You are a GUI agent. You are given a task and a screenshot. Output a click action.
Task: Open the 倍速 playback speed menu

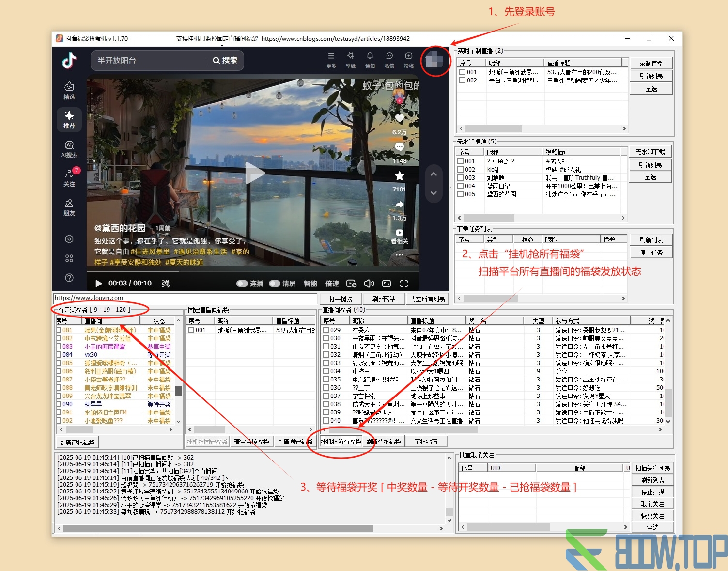coord(332,284)
